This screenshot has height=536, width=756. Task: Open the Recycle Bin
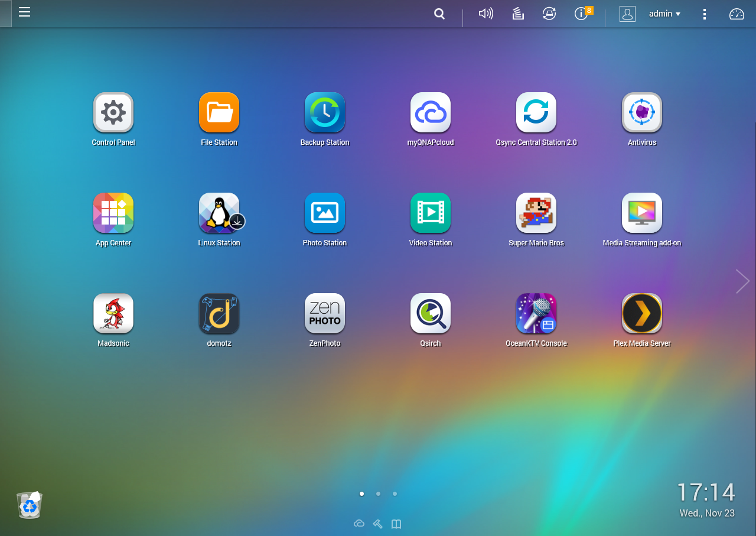[30, 505]
